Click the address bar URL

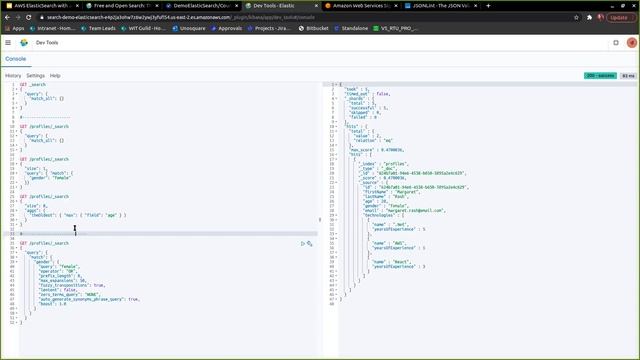pos(180,18)
